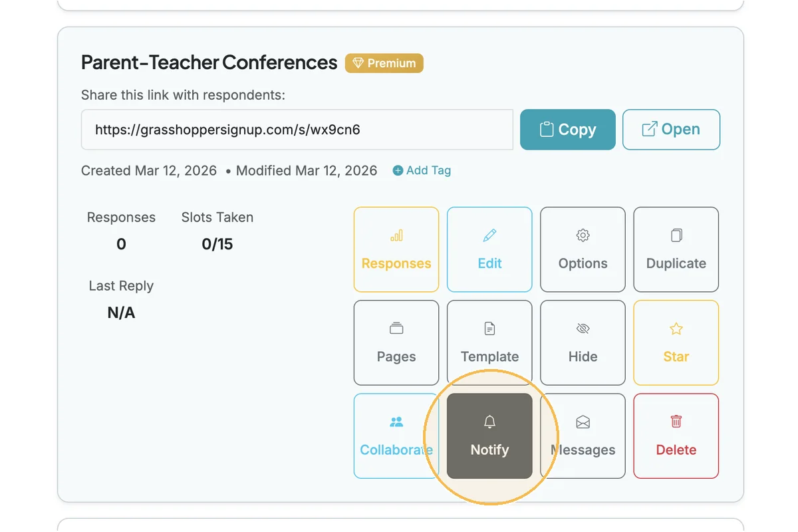This screenshot has height=532, width=798.
Task: Copy the share link
Action: [567, 130]
